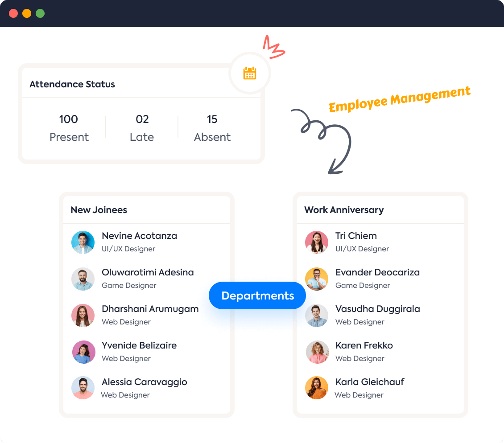
Task: Open the calendar icon on Attendance Status card
Action: pyautogui.click(x=249, y=73)
